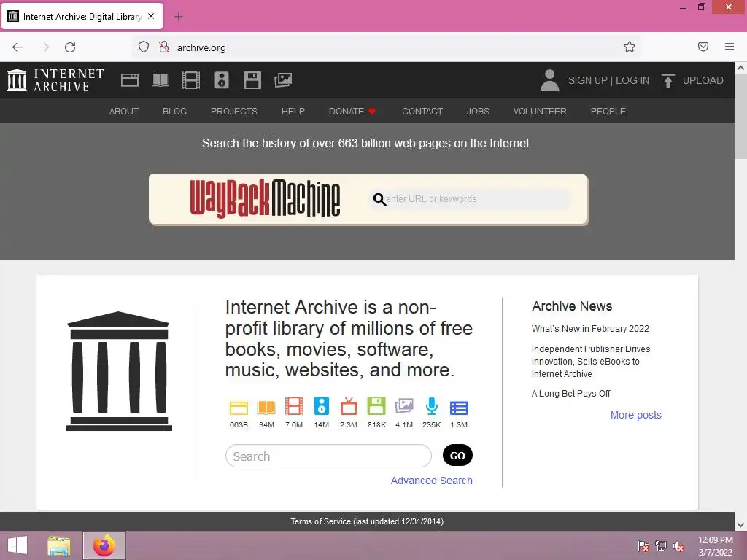
Task: Click the Wayback Machine logo
Action: pos(265,198)
